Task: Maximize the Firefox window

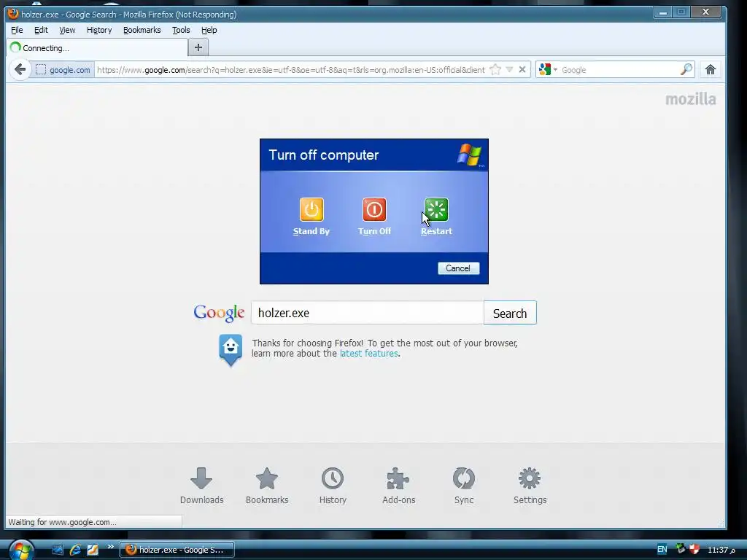Action: 681,12
